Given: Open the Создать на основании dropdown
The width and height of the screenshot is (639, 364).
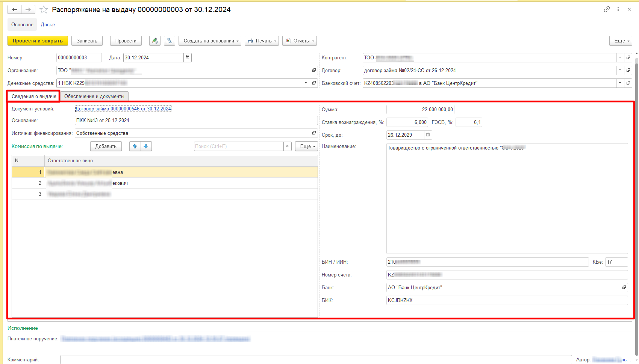Looking at the screenshot, I should [x=210, y=41].
